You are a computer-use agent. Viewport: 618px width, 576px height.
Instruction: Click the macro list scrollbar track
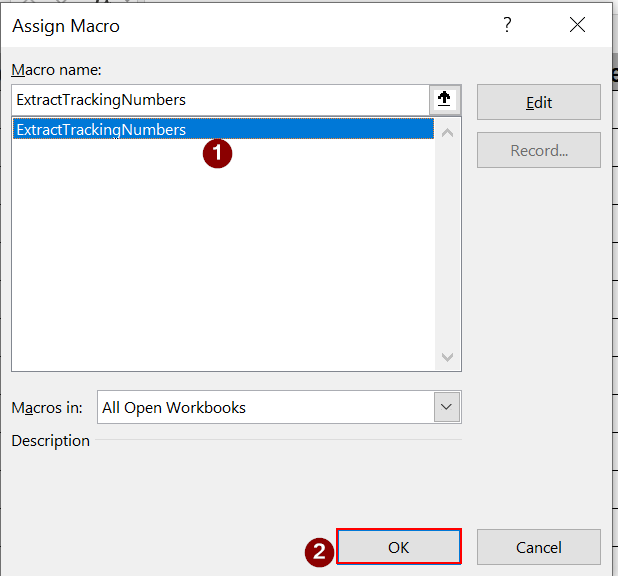pyautogui.click(x=447, y=243)
